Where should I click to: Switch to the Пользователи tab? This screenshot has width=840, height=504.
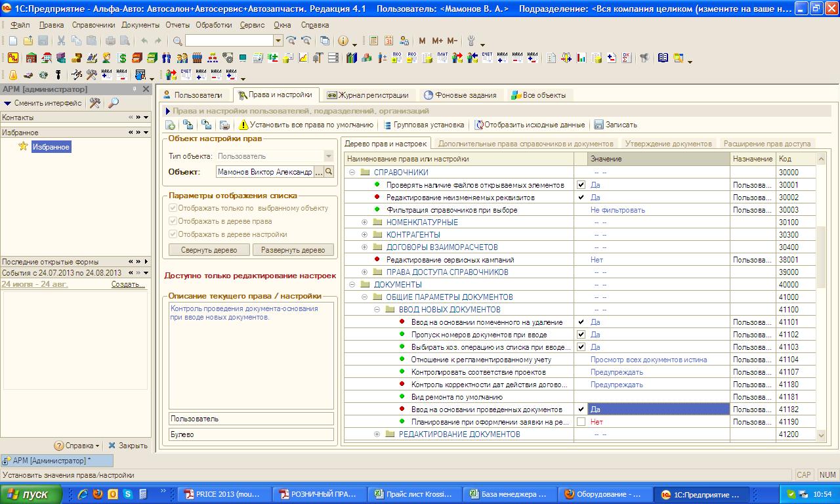[x=194, y=95]
